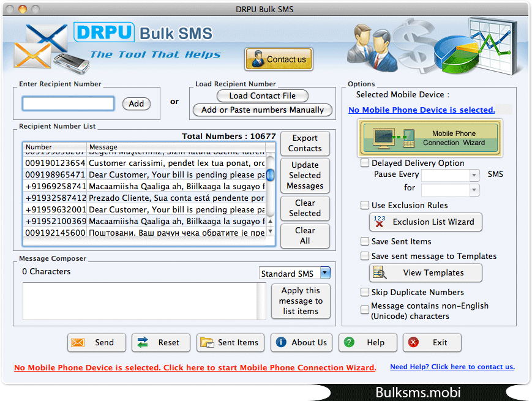Click the View Templates magnifier icon
532x401 pixels.
coord(380,272)
